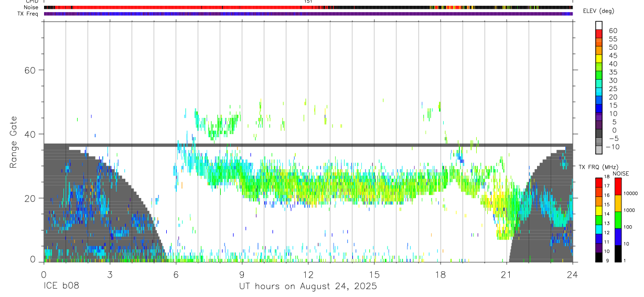644x297 pixels.
Task: Click the '12' tick label on the UT hours axis
Action: 308,274
